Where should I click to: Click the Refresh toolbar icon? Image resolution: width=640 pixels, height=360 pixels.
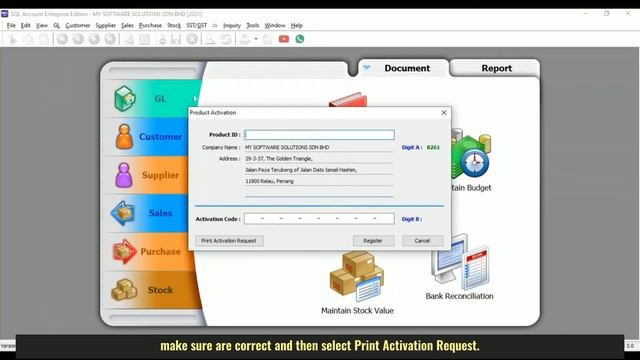(x=226, y=39)
